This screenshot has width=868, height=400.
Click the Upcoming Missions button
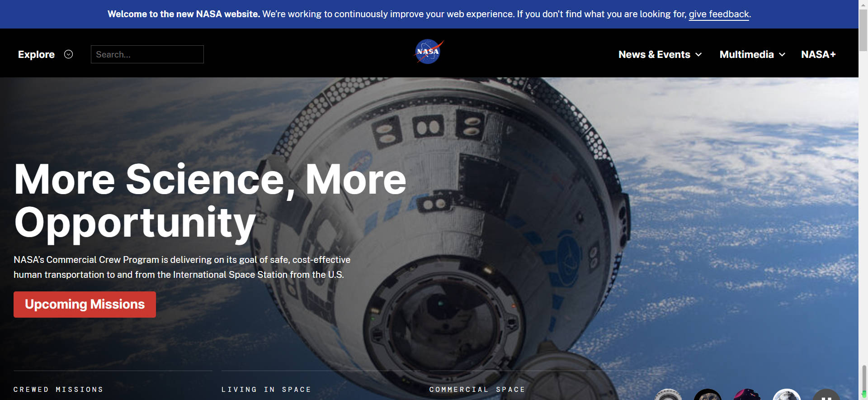(85, 304)
